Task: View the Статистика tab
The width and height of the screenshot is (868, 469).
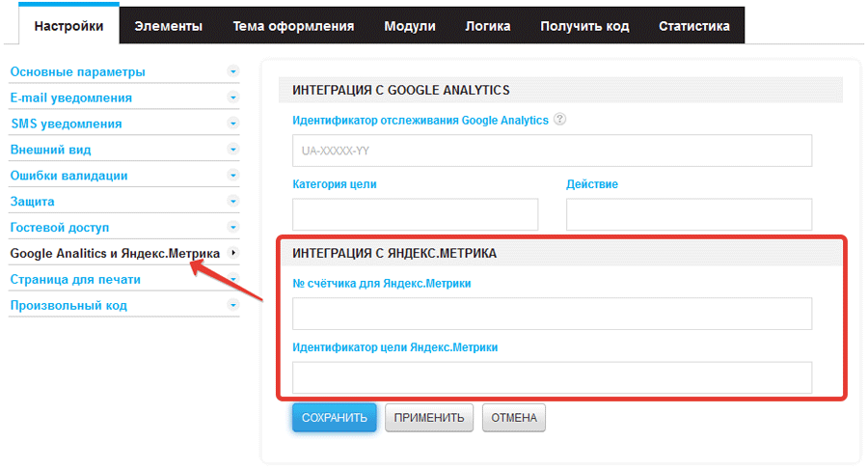Action: tap(693, 26)
